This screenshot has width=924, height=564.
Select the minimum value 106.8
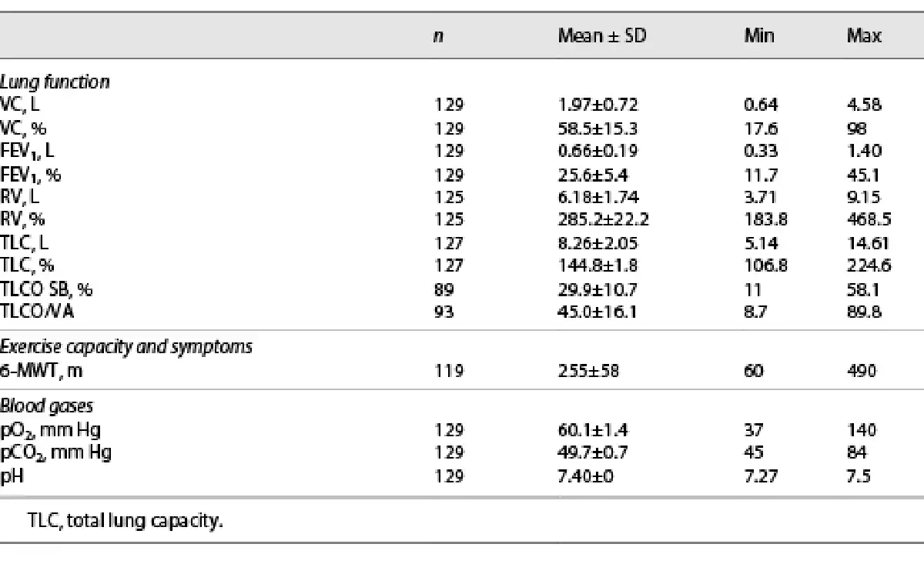tap(765, 266)
